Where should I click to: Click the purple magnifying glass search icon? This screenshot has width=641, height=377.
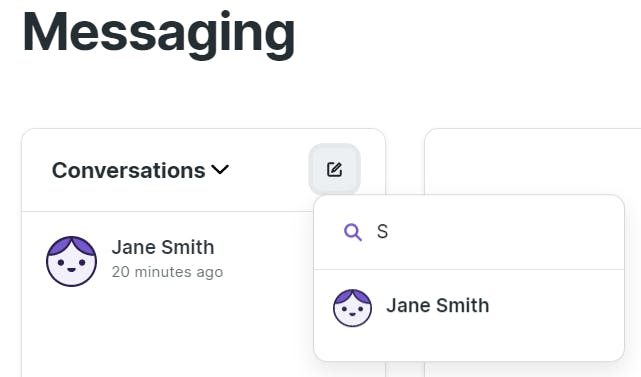coord(353,232)
